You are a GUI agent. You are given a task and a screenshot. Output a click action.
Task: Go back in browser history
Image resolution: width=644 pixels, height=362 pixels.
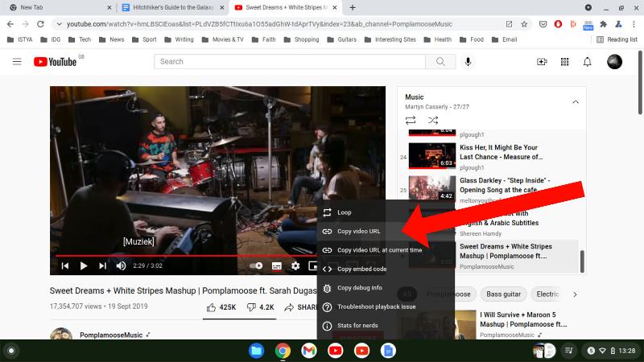(x=10, y=24)
